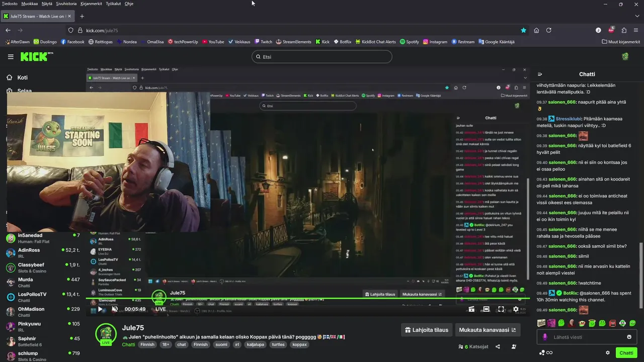Open OhMadison channel in sidebar

pos(43,312)
